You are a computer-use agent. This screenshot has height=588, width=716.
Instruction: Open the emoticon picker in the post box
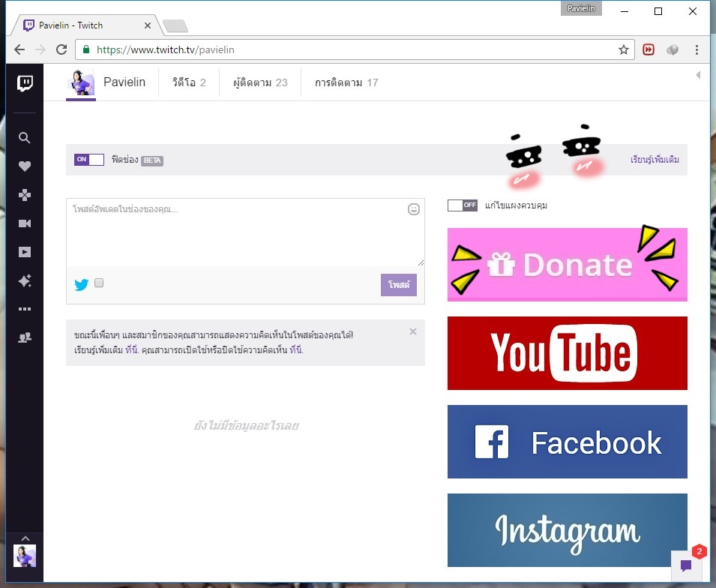tap(414, 209)
